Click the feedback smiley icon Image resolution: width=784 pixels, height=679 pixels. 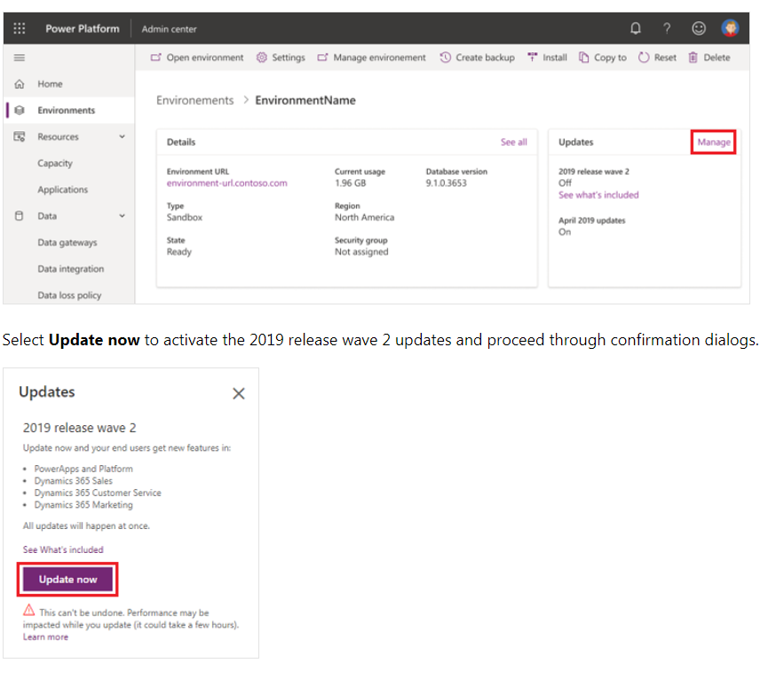tap(699, 28)
